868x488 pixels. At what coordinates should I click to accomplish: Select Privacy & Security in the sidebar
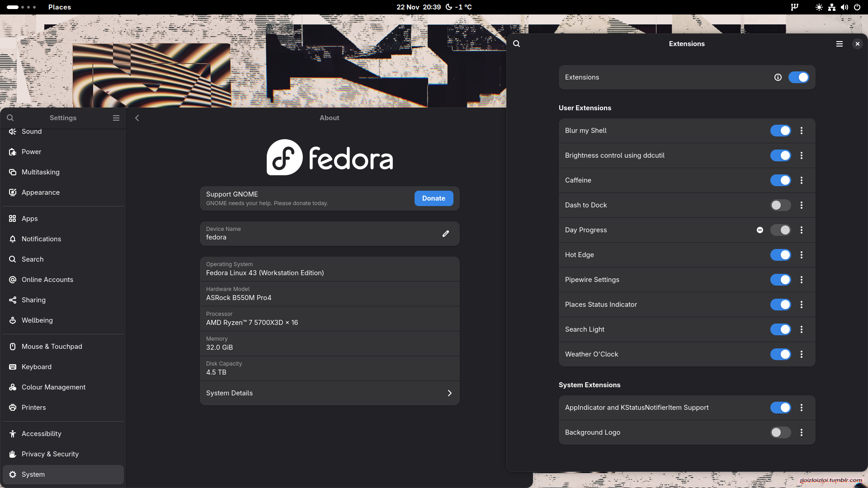tap(50, 454)
